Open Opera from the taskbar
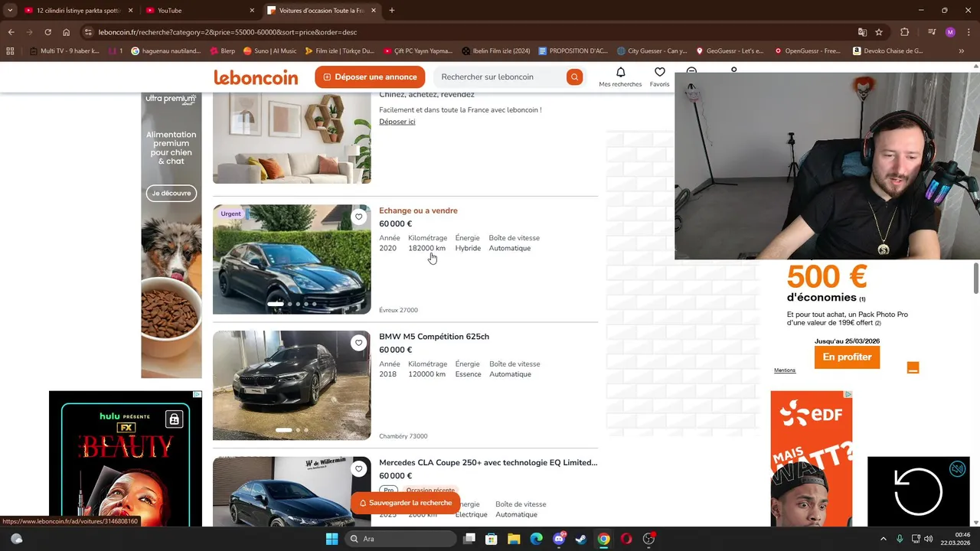980x551 pixels. [x=626, y=539]
